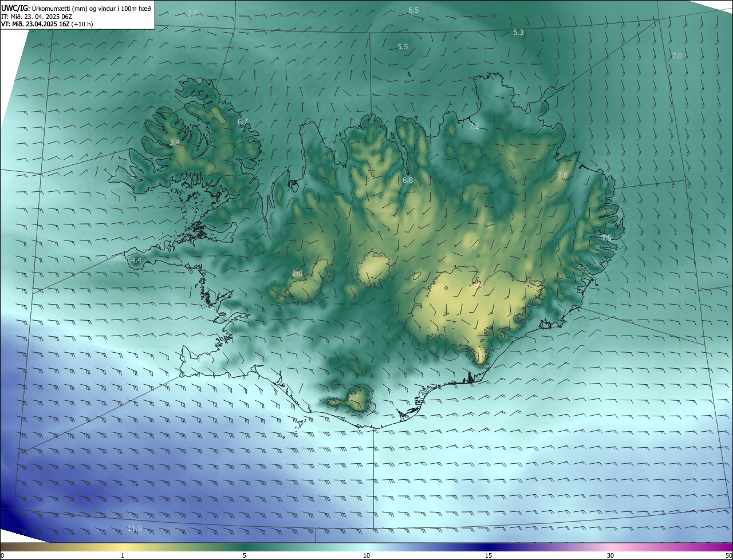Click the 2.6 value label on map
Screen dimensions: 733x560
[x=297, y=274]
